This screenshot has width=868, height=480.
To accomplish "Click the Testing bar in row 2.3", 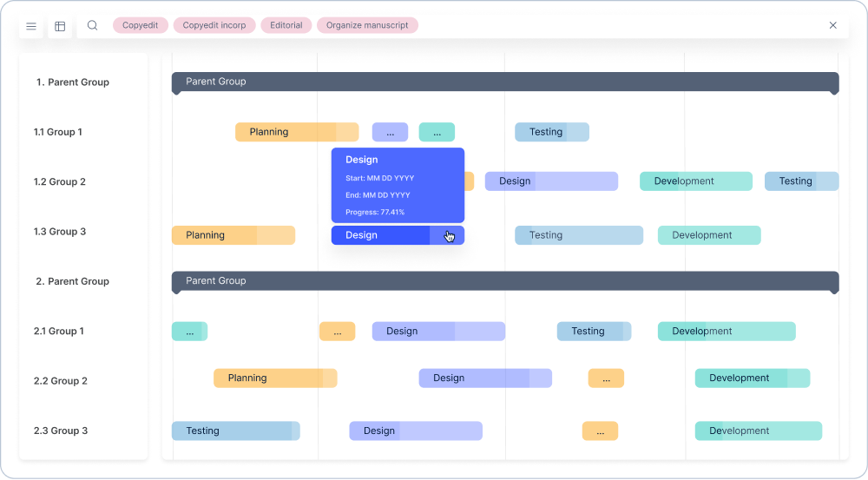I will pyautogui.click(x=235, y=431).
